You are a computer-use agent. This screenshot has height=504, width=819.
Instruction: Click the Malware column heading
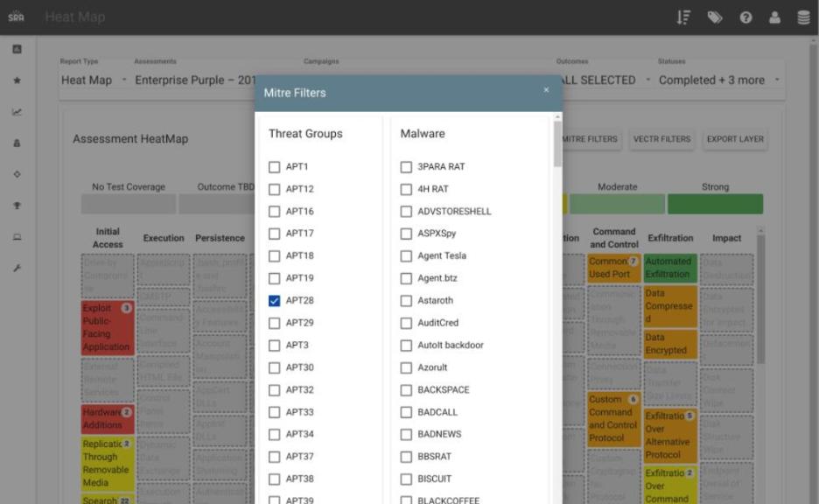point(423,134)
